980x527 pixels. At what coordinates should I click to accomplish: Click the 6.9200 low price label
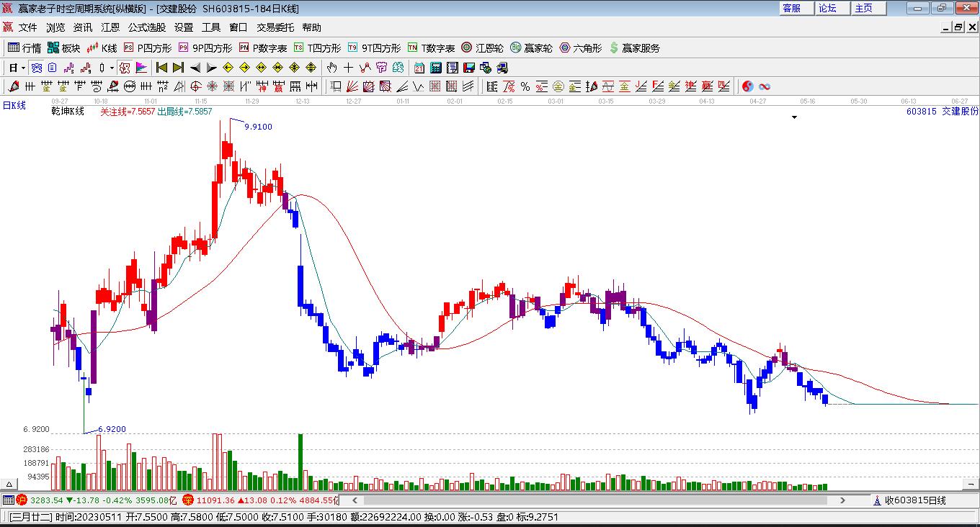(x=112, y=429)
